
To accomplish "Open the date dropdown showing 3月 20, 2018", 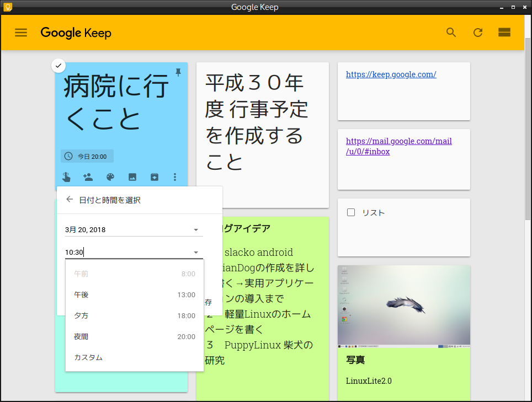I will (x=195, y=229).
